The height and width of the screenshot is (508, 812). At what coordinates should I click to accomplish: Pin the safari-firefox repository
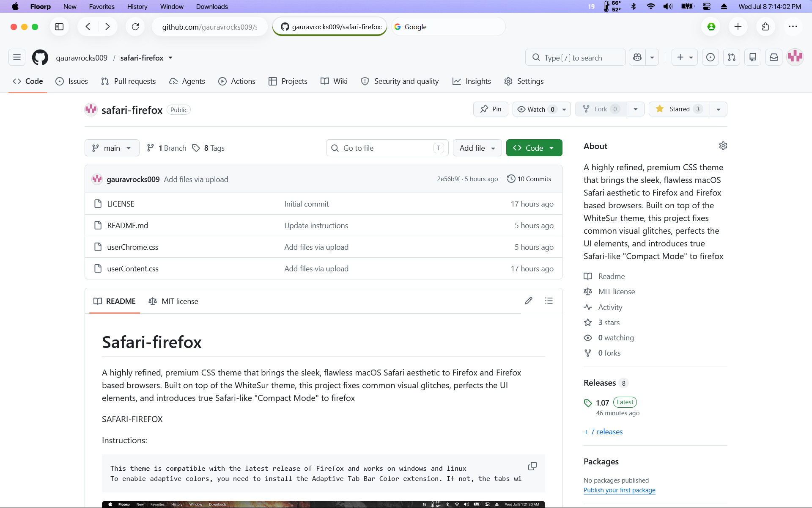(x=491, y=109)
